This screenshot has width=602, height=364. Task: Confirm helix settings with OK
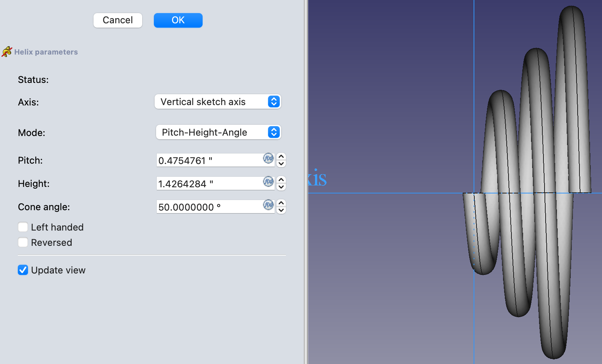point(178,20)
